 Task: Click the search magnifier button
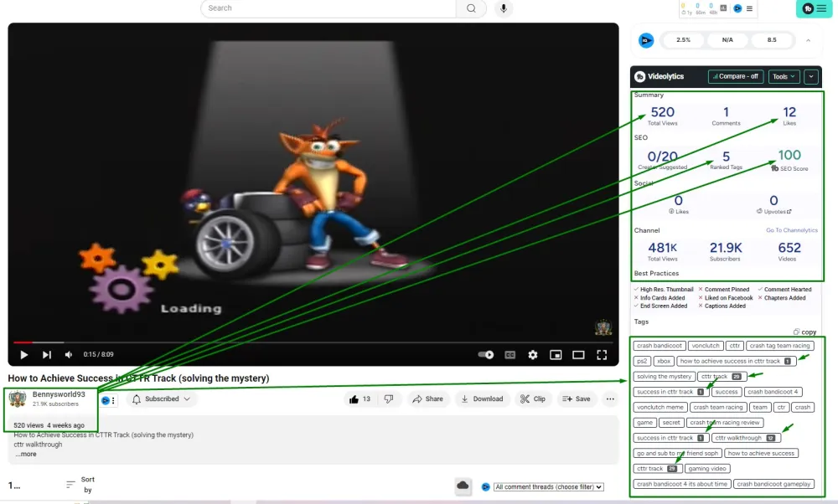coord(471,8)
